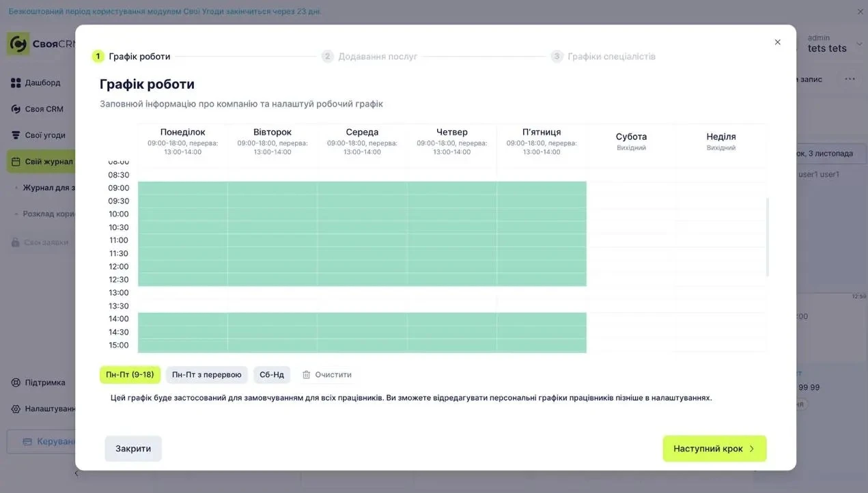This screenshot has width=868, height=493.
Task: Select the Пн-Пт (9-18) schedule preset
Action: [130, 375]
